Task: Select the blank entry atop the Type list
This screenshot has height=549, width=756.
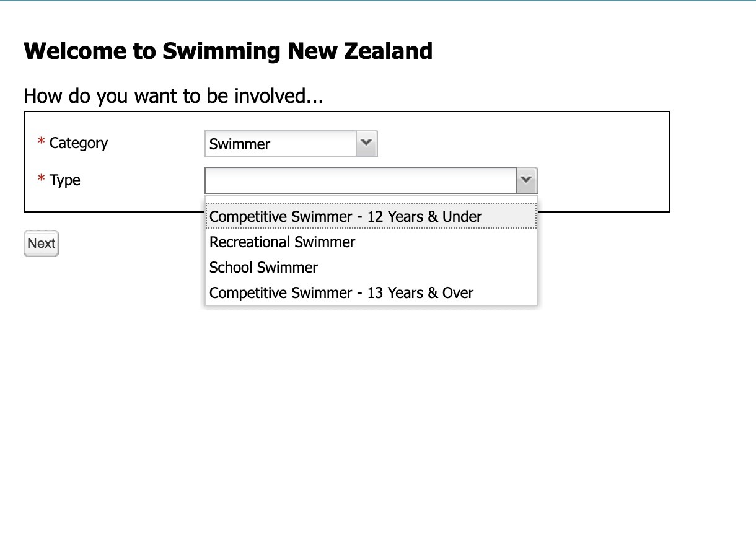Action: coord(371,200)
